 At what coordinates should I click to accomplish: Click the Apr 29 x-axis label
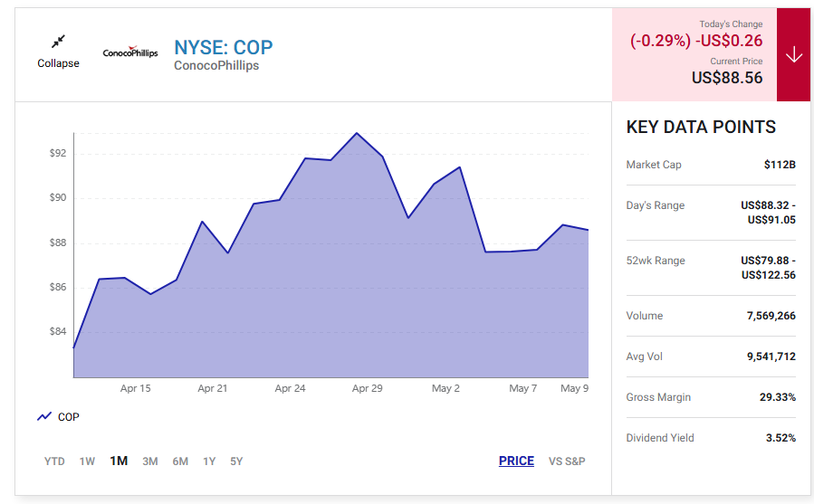(x=367, y=388)
